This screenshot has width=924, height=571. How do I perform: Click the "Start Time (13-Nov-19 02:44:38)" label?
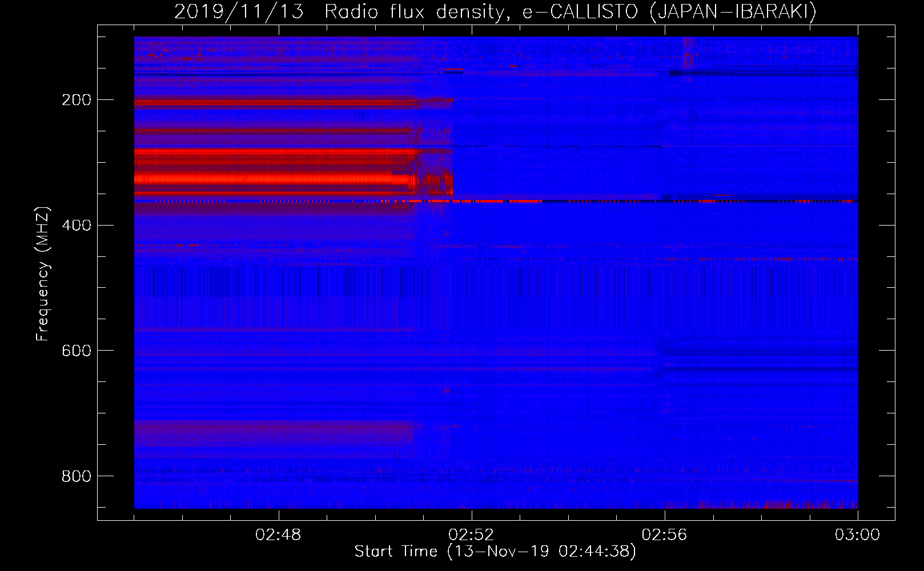495,552
